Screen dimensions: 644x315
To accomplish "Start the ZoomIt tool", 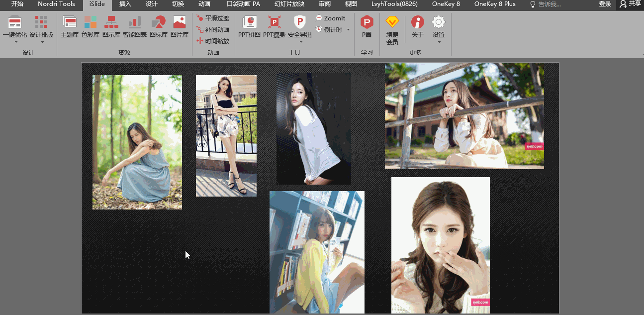I will (331, 18).
